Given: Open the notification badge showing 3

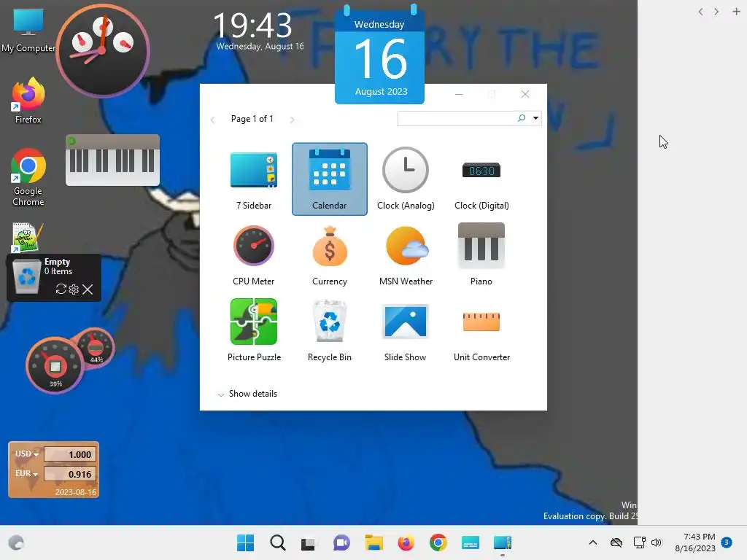Looking at the screenshot, I should click(727, 542).
